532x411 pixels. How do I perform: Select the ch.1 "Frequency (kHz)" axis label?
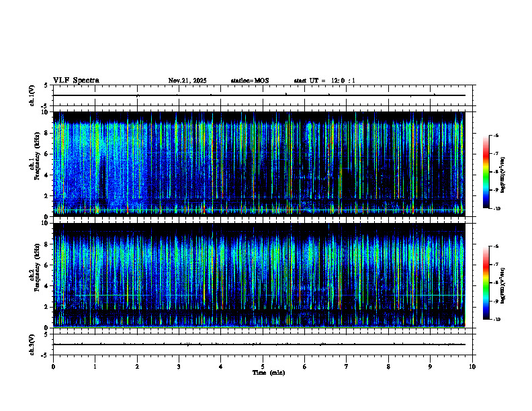click(37, 156)
